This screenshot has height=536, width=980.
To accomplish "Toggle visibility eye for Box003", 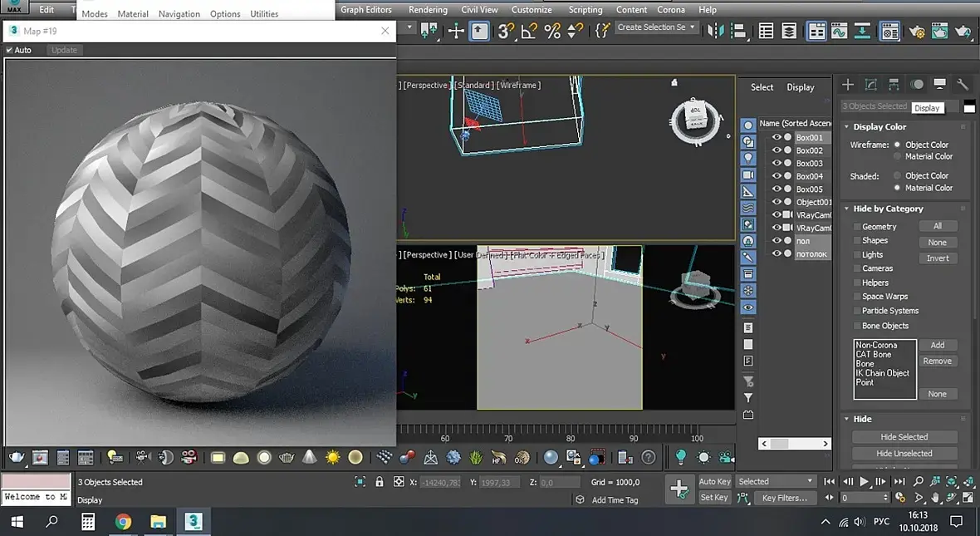I will coord(777,164).
